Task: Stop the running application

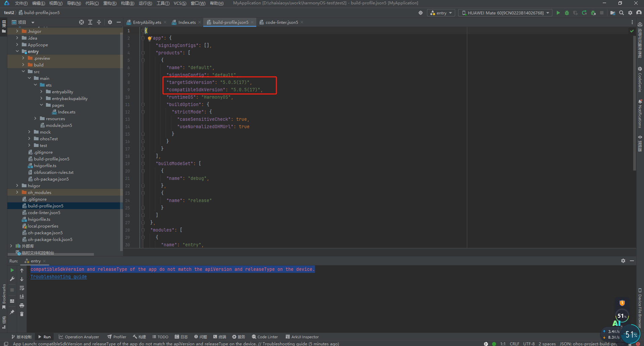Action: coord(602,13)
